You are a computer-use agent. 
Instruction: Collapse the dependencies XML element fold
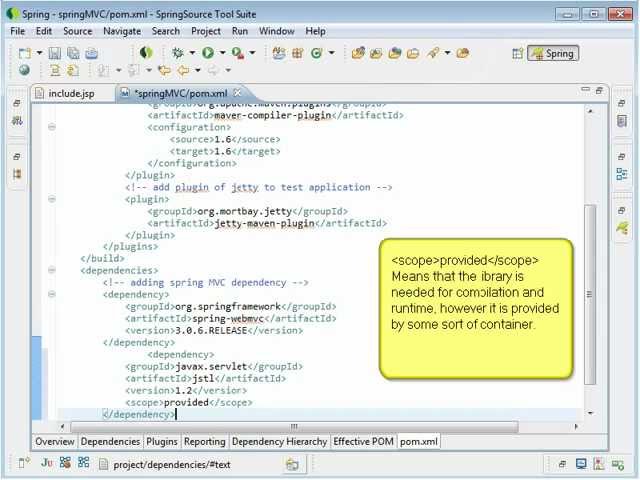pos(52,270)
